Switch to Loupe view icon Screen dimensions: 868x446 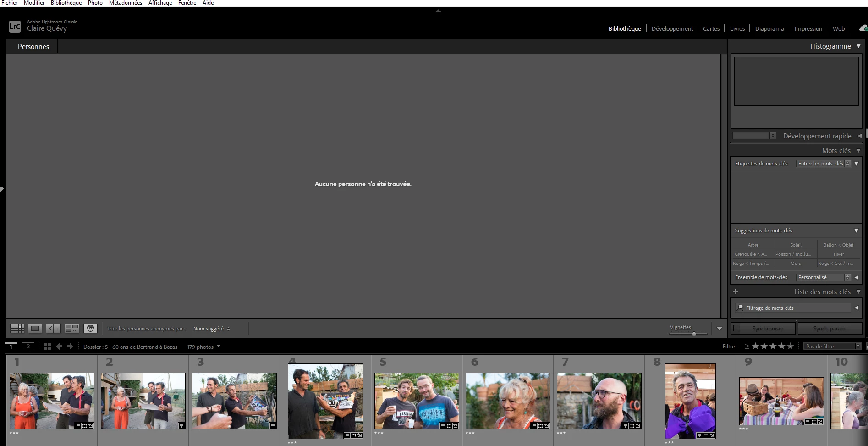(x=35, y=328)
